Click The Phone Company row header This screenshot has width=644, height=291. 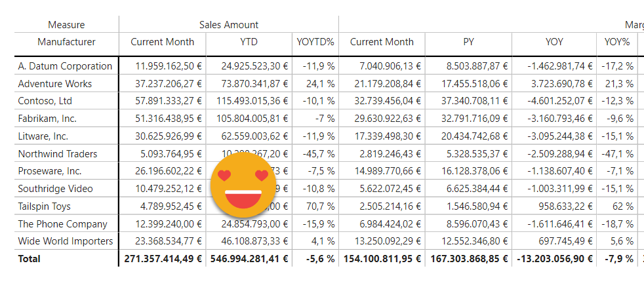[62, 223]
